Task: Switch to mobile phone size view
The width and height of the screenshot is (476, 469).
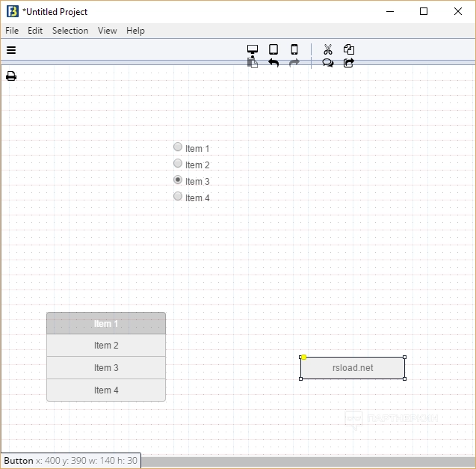Action: (x=294, y=49)
